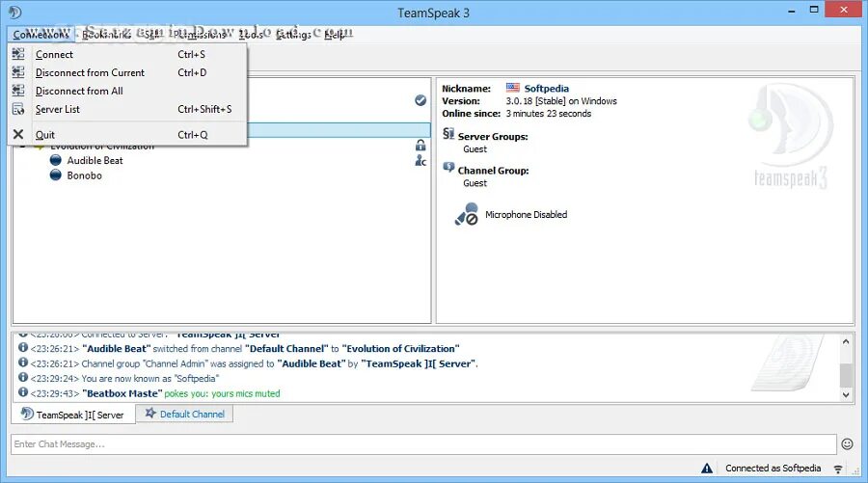
Task: Click the warning triangle status icon
Action: tap(707, 469)
